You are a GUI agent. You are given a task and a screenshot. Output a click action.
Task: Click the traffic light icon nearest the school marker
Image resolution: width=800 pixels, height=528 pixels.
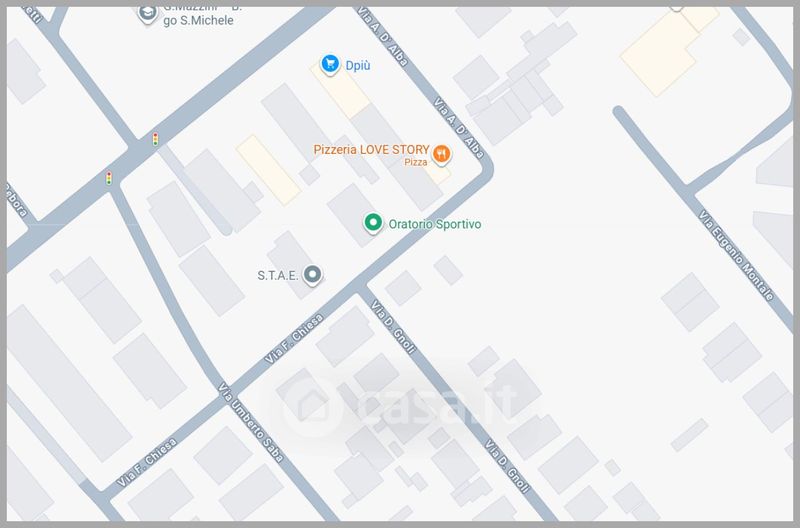coord(155,139)
